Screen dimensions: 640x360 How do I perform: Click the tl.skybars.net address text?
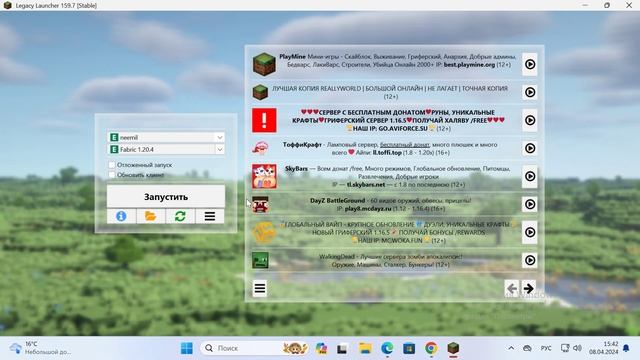coord(366,184)
